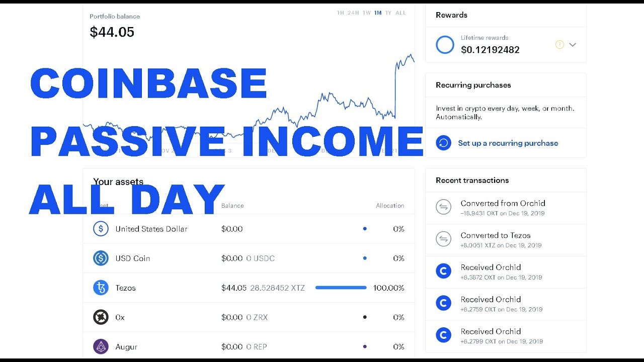The height and width of the screenshot is (362, 644).
Task: Open Converted from Orchid transaction
Action: point(506,208)
